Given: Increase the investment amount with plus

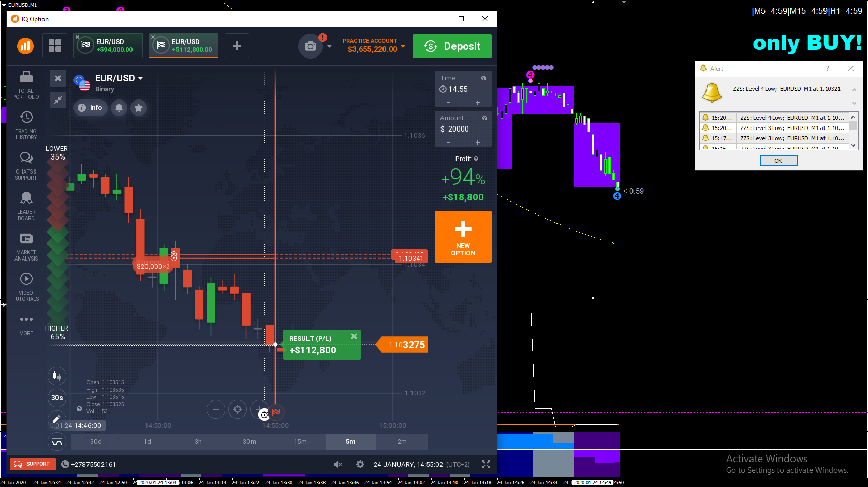Looking at the screenshot, I should coord(478,142).
